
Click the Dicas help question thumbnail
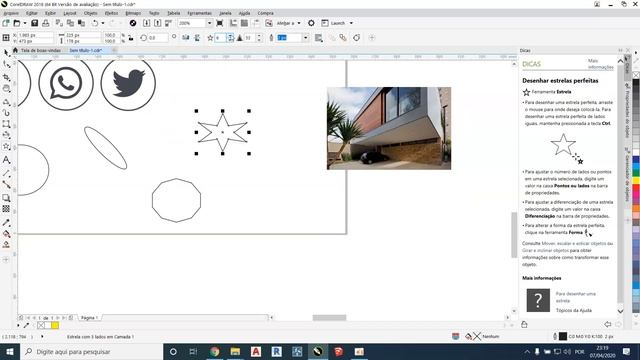tap(538, 300)
